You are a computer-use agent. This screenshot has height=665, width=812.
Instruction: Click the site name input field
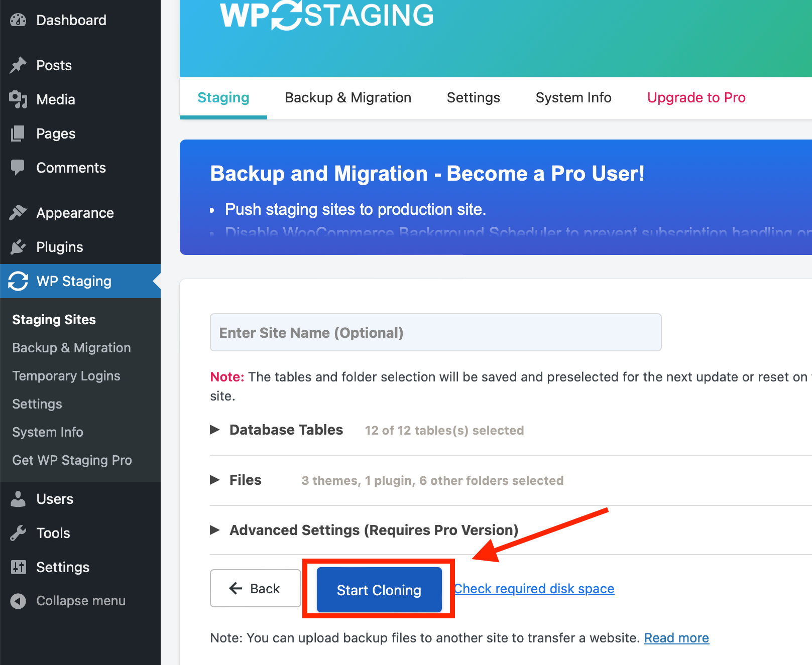(435, 332)
